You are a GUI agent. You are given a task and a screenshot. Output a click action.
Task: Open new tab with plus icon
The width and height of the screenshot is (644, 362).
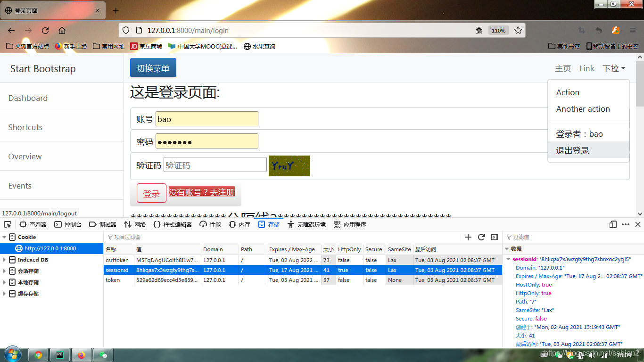(x=116, y=10)
